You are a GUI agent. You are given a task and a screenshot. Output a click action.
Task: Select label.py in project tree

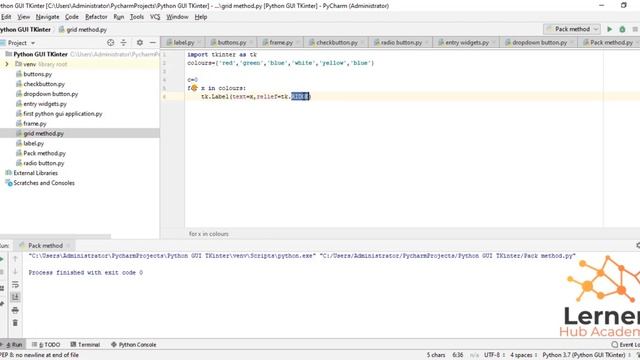(x=33, y=143)
